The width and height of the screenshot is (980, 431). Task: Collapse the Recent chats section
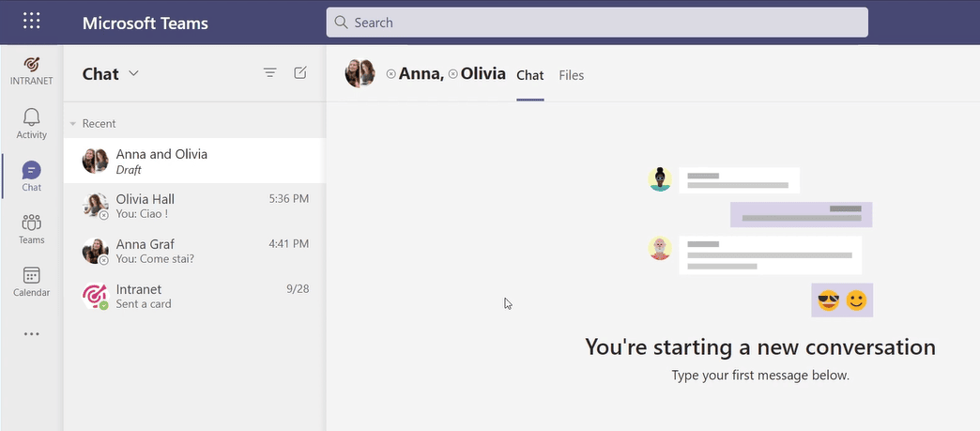coord(74,124)
